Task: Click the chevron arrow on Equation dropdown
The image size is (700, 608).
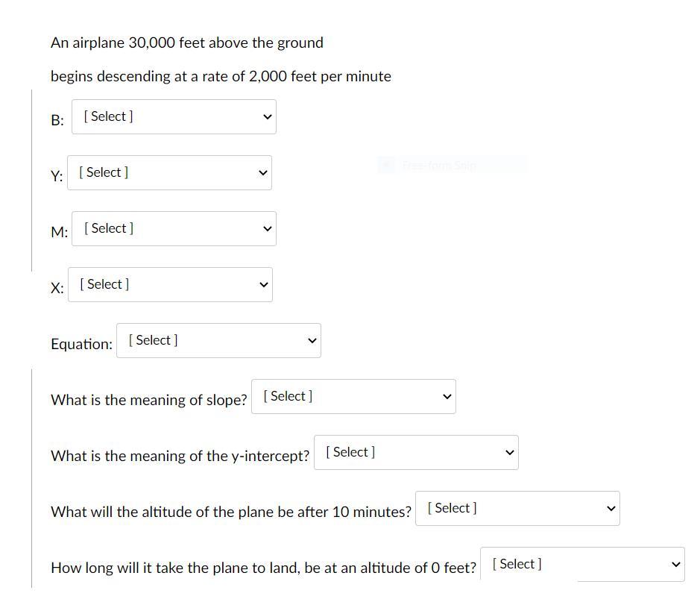Action: point(312,341)
